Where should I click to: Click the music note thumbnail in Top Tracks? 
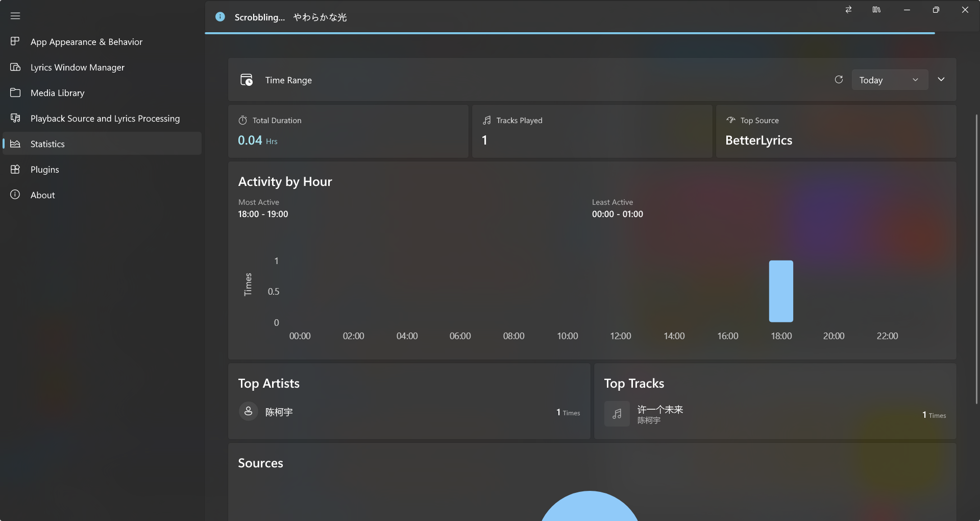(x=617, y=414)
